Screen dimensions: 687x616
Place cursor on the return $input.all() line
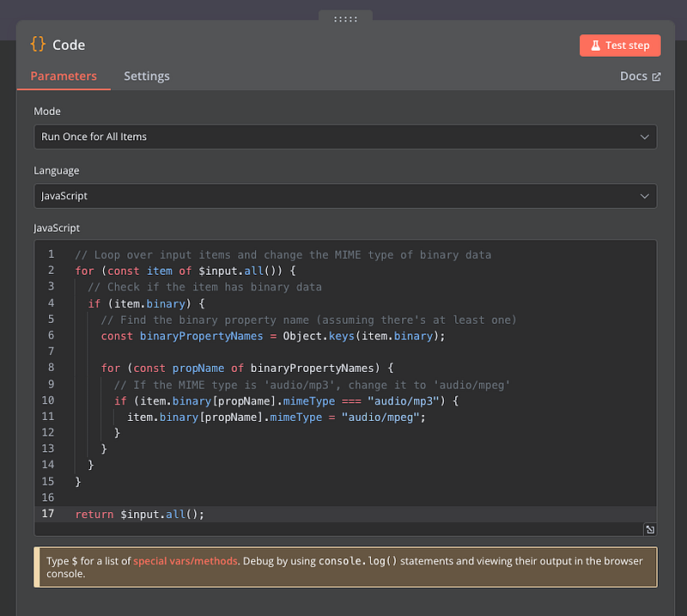click(140, 514)
